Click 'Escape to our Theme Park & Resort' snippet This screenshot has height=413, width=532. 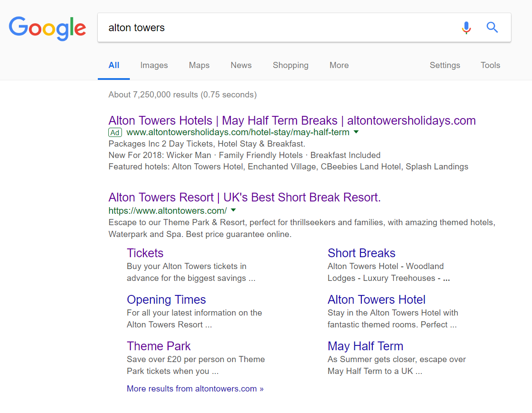pyautogui.click(x=302, y=228)
